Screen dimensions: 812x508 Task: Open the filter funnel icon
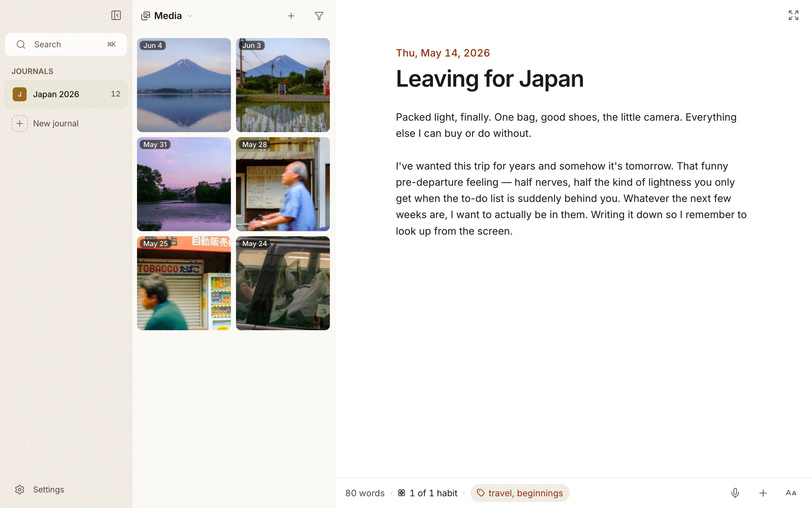319,16
